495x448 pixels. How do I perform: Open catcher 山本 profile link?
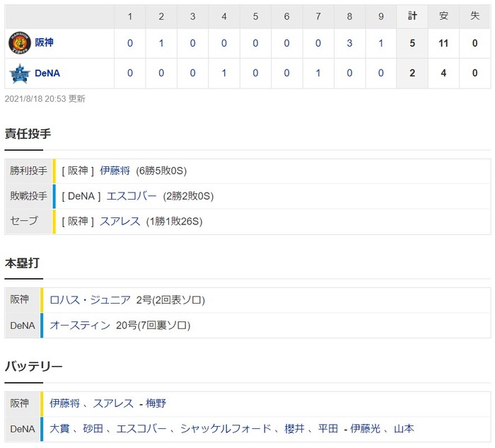pos(404,428)
